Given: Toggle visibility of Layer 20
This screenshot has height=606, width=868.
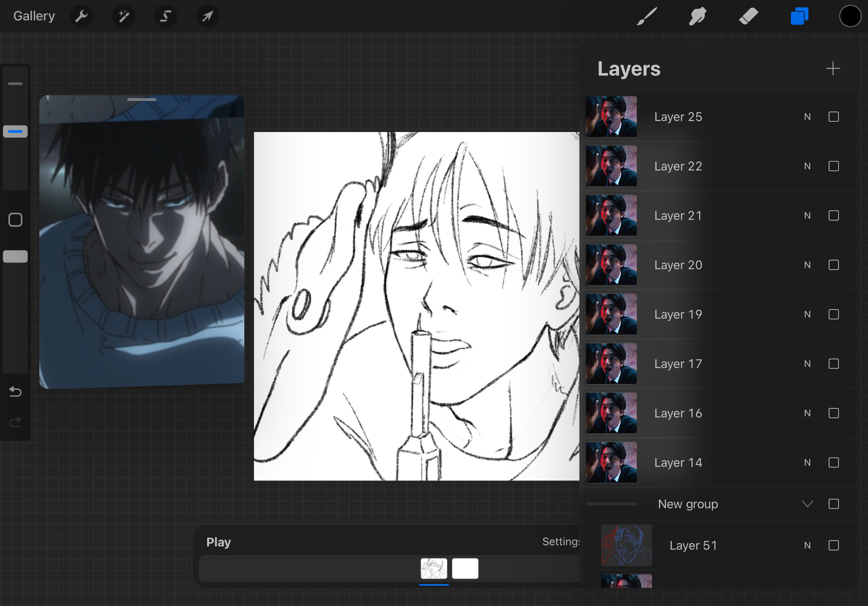Looking at the screenshot, I should 833,265.
